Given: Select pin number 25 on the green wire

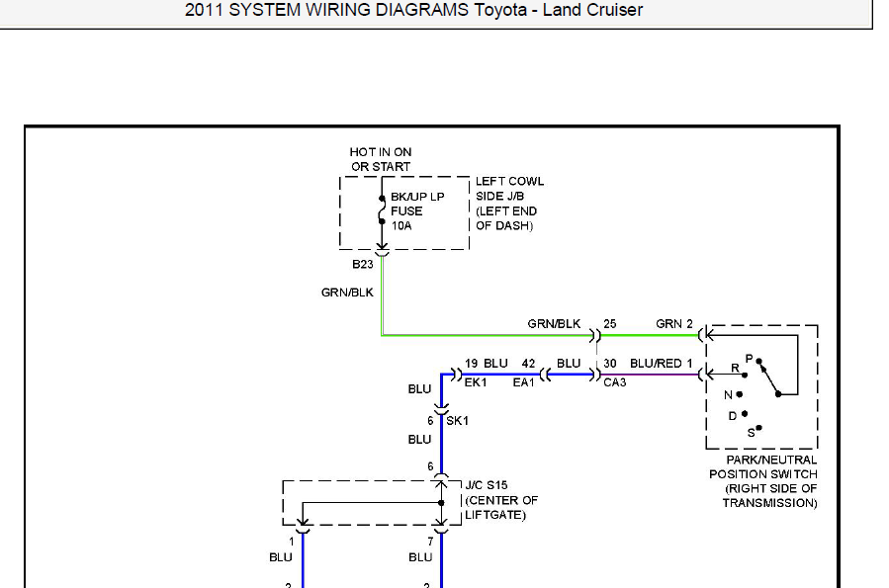Looking at the screenshot, I should point(609,323).
